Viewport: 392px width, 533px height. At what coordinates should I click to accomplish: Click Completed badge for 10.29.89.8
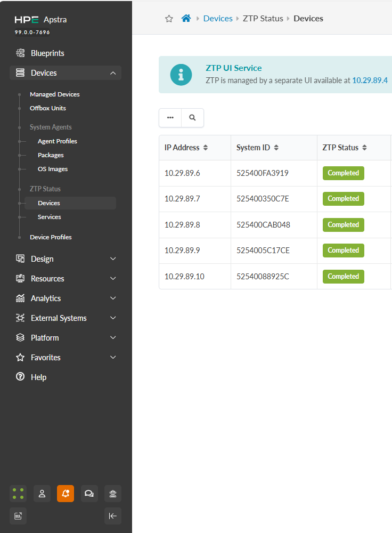(x=344, y=225)
